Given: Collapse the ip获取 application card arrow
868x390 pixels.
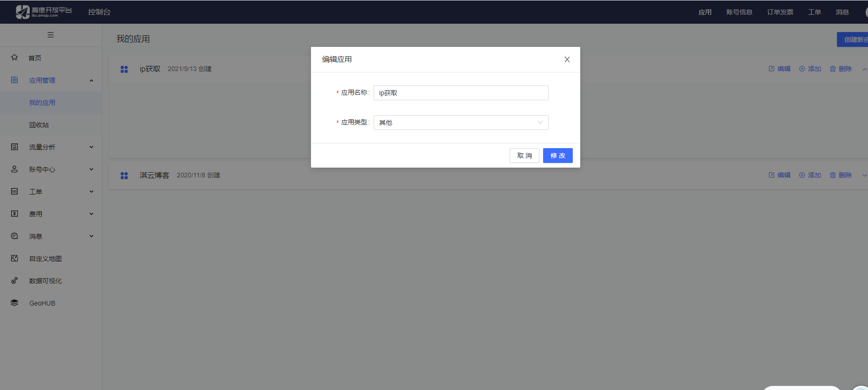Looking at the screenshot, I should (864, 69).
